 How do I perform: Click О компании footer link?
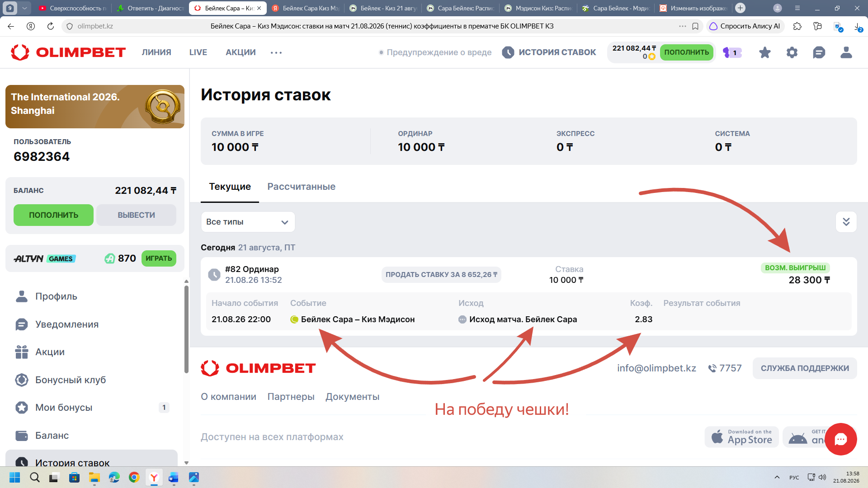click(228, 397)
